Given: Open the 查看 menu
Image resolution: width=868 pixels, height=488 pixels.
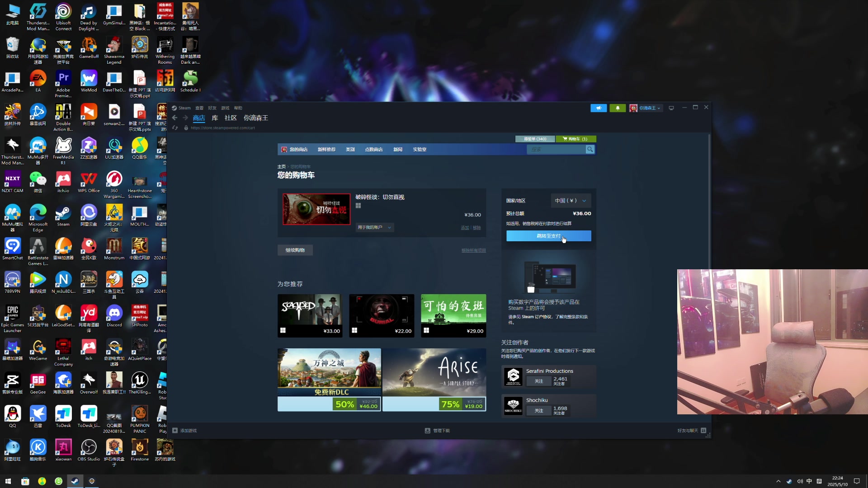Looking at the screenshot, I should click(199, 108).
